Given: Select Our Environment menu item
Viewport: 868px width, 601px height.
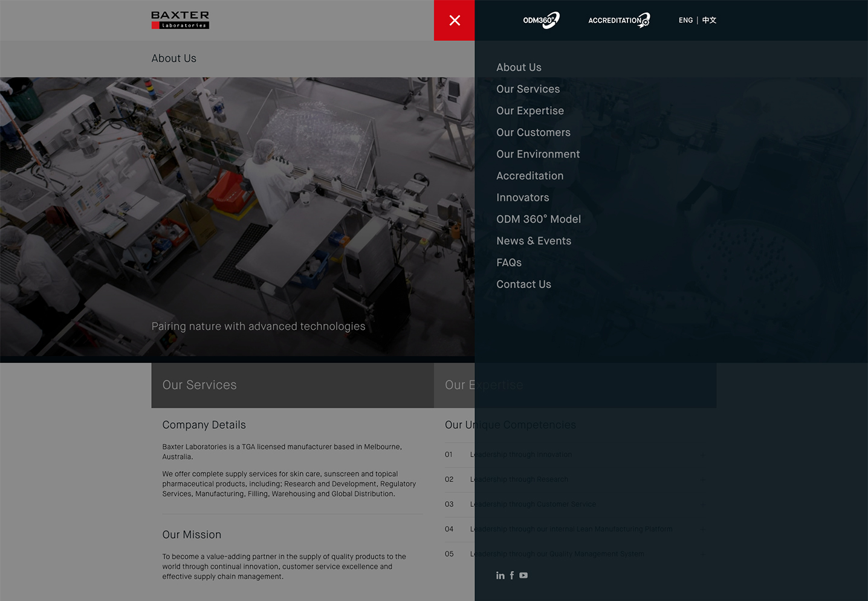Looking at the screenshot, I should coord(538,155).
